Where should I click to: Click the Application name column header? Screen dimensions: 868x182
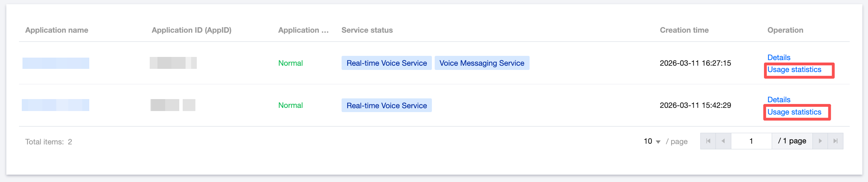[x=57, y=30]
